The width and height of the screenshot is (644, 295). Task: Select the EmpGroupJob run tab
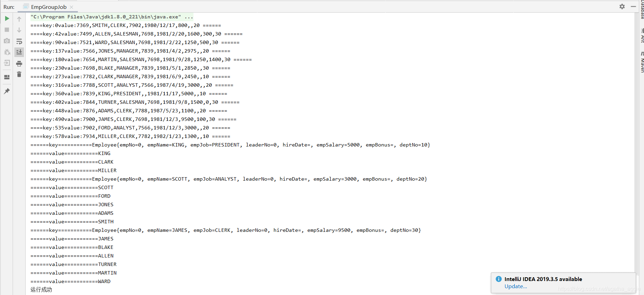tap(49, 7)
